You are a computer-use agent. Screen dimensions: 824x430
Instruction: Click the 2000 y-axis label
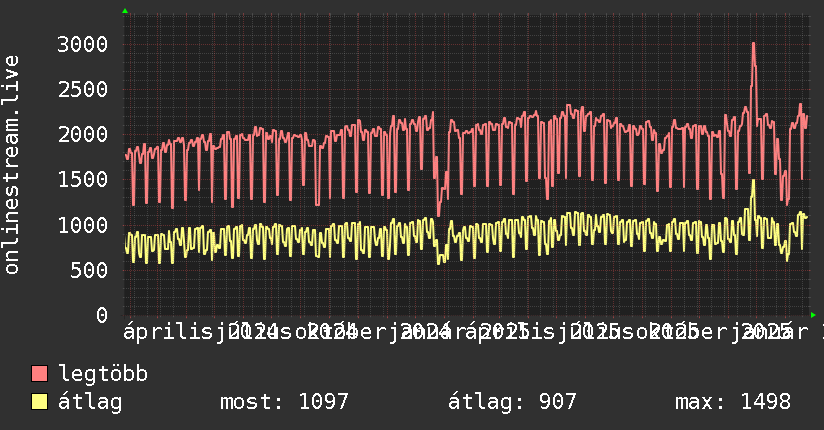pyautogui.click(x=83, y=135)
